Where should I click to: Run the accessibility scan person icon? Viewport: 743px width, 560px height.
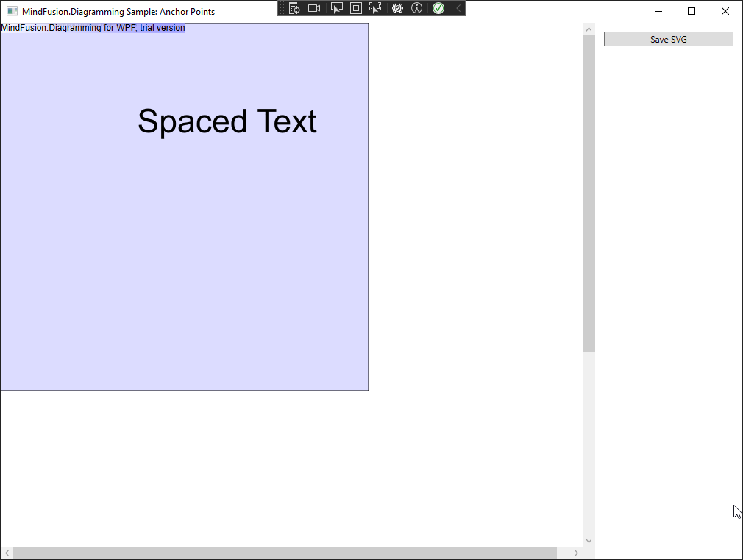click(x=417, y=8)
